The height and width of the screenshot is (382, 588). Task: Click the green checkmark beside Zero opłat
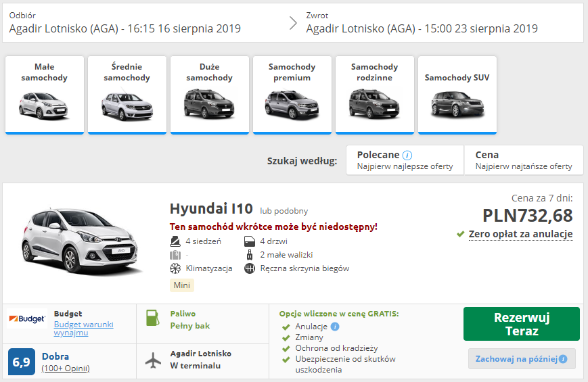point(461,235)
